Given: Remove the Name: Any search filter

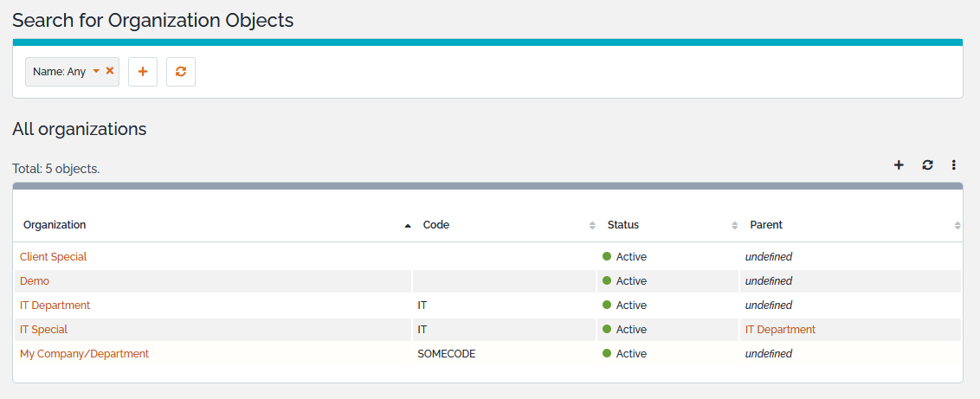Looking at the screenshot, I should pyautogui.click(x=110, y=71).
